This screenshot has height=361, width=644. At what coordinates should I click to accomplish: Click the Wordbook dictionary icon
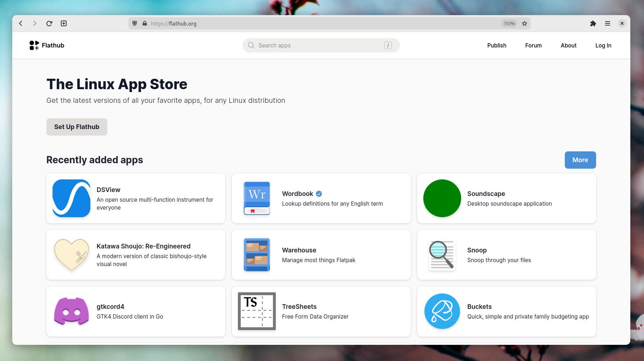[x=256, y=198]
